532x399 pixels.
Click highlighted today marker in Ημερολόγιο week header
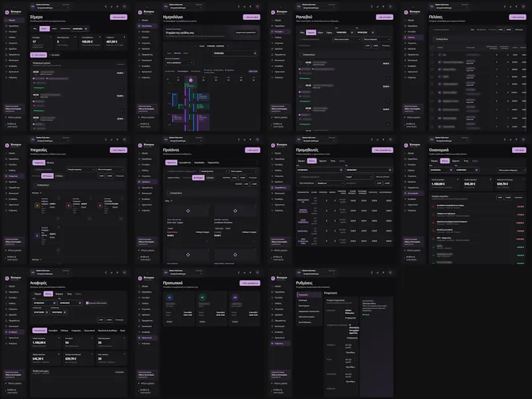[x=191, y=80]
